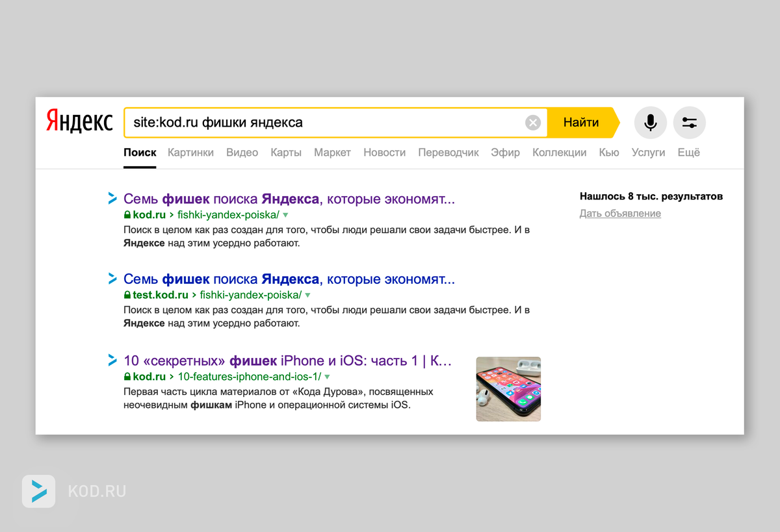Open the Услуги tab
This screenshot has height=532, width=780.
coord(648,153)
